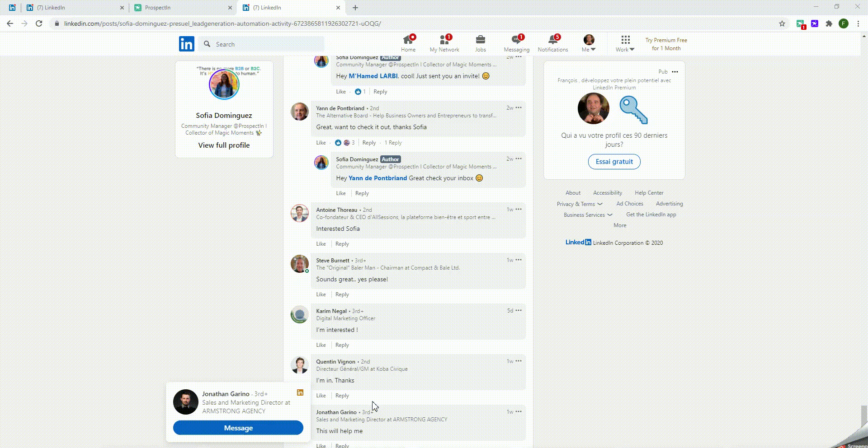The height and width of the screenshot is (448, 868).
Task: Like Karim Negal's comment
Action: pyautogui.click(x=321, y=345)
